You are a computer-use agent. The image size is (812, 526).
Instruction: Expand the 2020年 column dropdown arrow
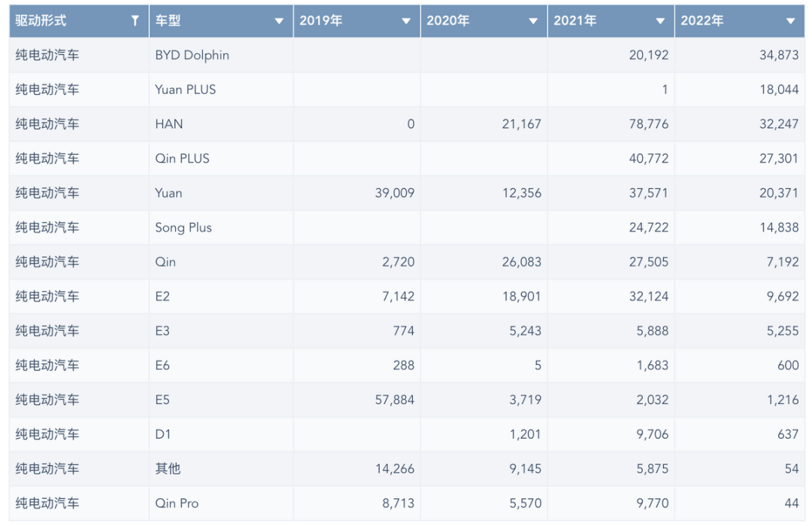point(533,21)
